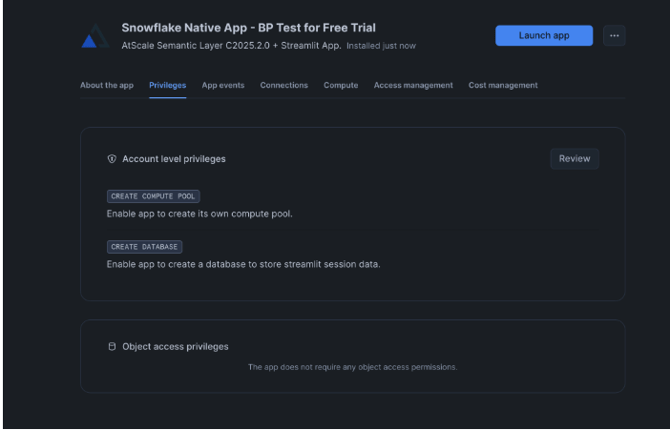Click the 'Object access privileges' heading

pos(175,347)
